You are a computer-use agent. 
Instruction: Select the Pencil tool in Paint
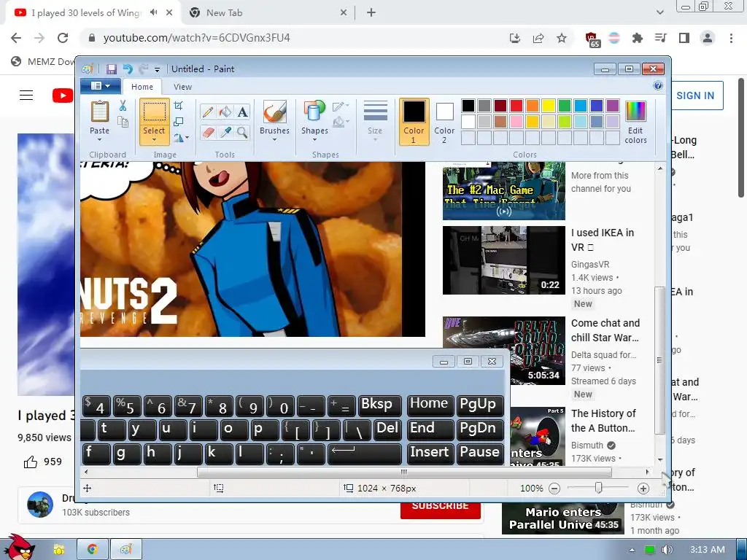coord(207,112)
